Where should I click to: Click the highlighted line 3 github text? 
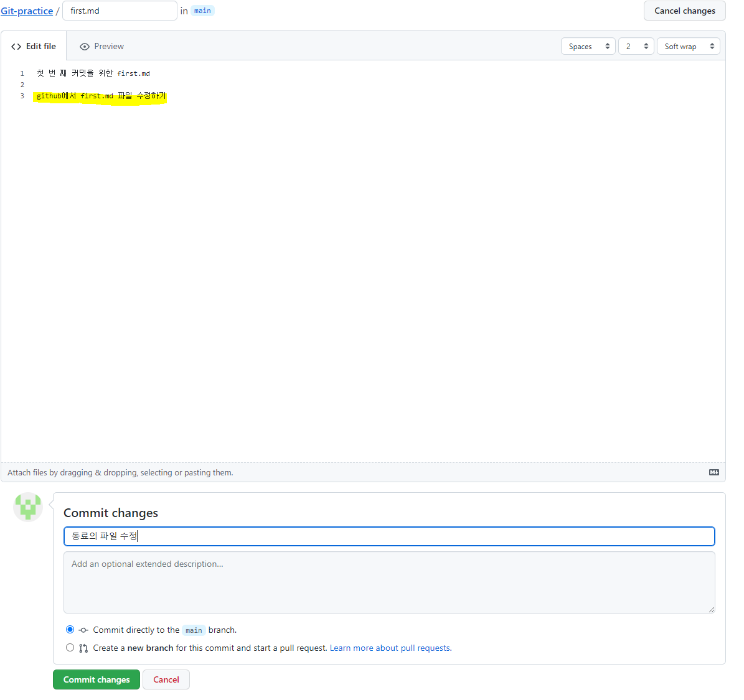tap(101, 96)
